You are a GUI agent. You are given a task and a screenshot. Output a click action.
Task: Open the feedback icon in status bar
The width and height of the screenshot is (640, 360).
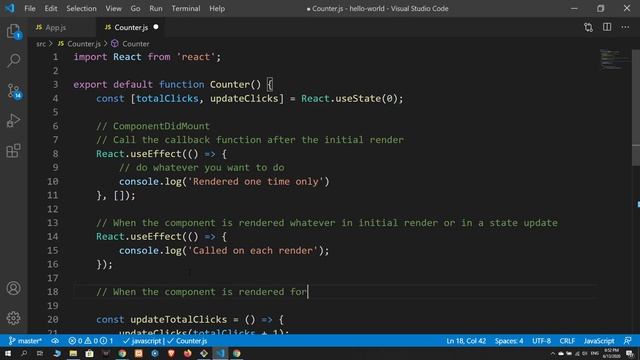click(x=628, y=341)
